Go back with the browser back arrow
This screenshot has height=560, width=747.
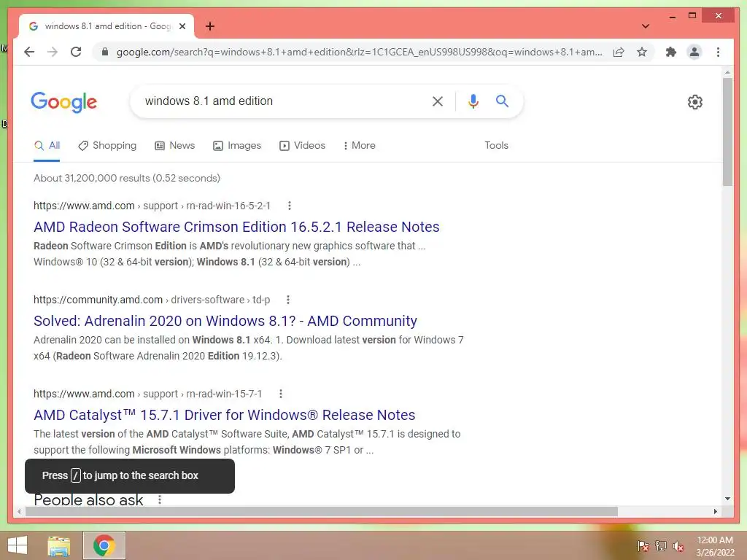[29, 52]
